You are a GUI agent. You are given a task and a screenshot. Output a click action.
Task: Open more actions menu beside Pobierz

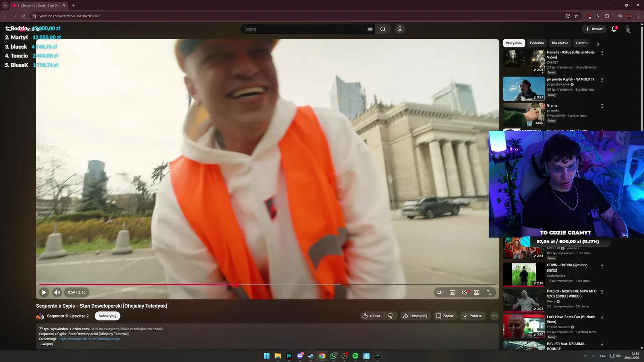(494, 316)
